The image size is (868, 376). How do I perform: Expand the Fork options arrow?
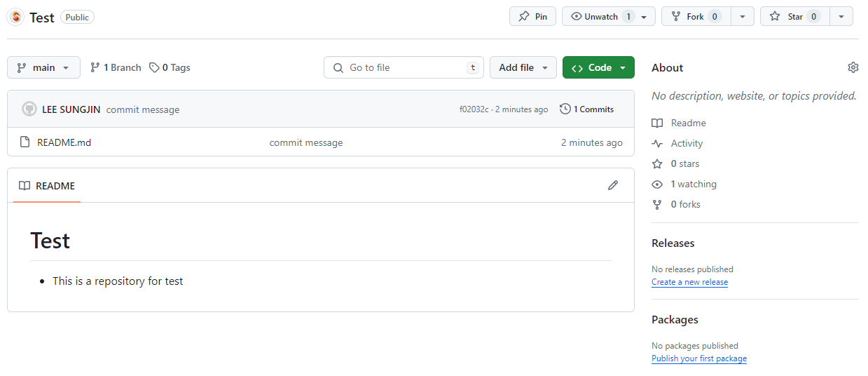(743, 16)
